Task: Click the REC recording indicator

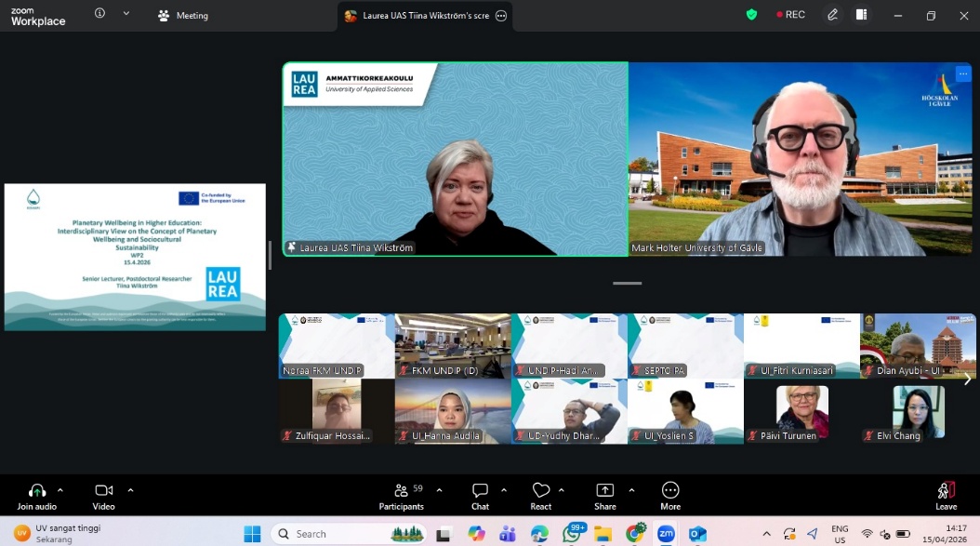Action: [791, 15]
